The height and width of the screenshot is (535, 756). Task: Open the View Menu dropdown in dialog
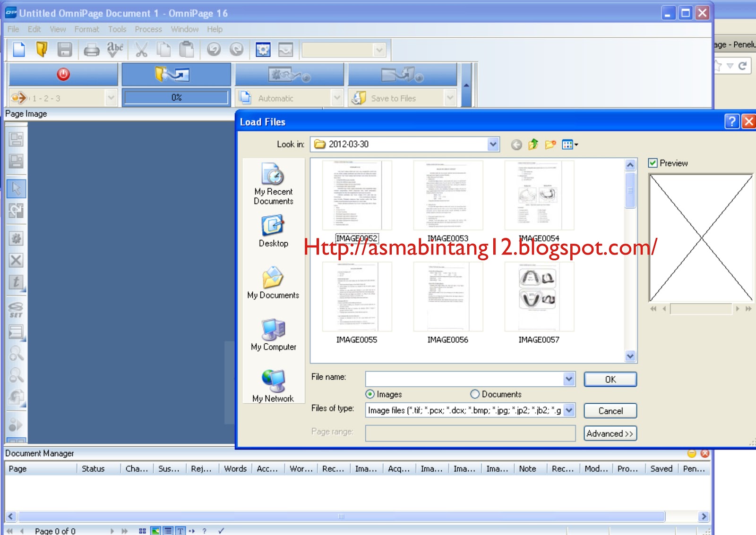click(570, 144)
